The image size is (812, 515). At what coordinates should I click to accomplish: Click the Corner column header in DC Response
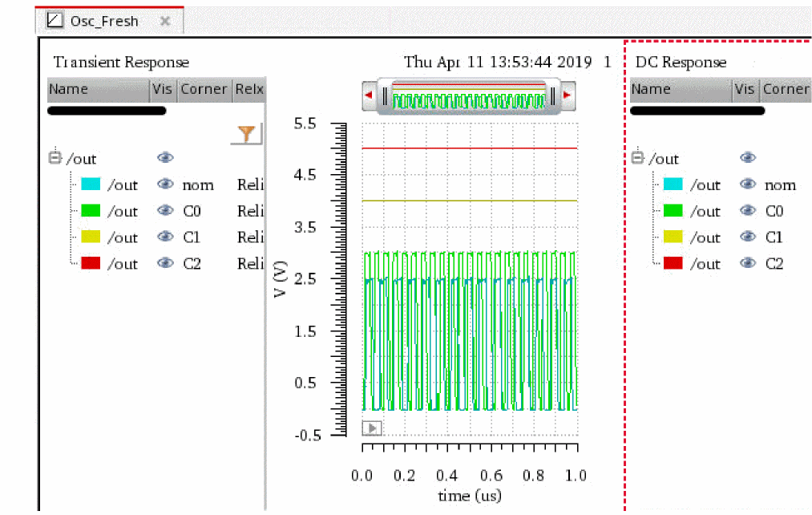[786, 89]
